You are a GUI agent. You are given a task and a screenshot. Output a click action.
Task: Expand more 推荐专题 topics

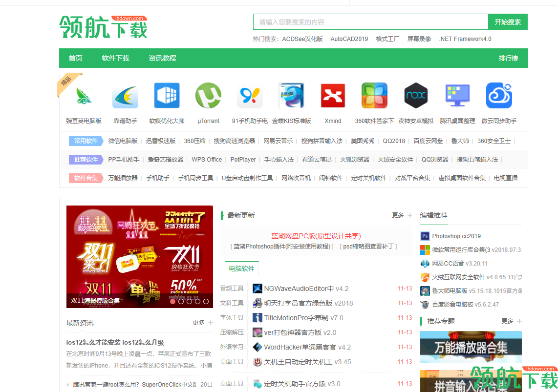pyautogui.click(x=512, y=321)
